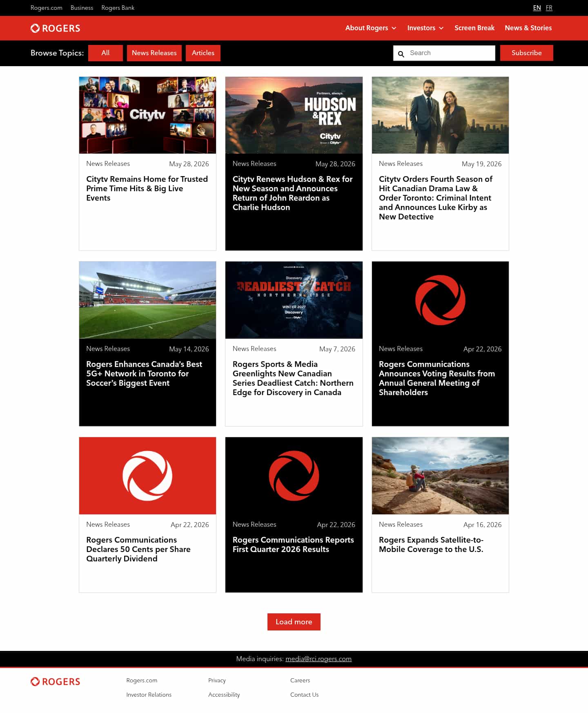Image resolution: width=588 pixels, height=713 pixels.
Task: Open Declares 50 Cents per Share Dividend headline
Action: [138, 549]
